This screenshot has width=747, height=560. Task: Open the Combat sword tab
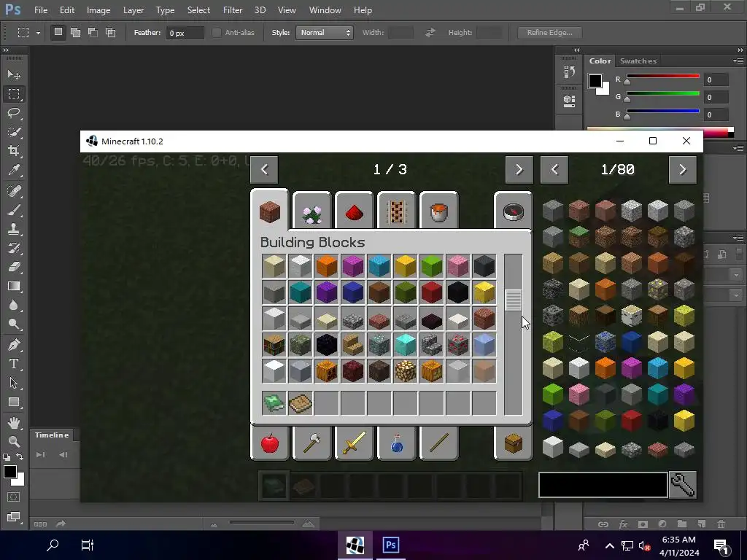(x=354, y=443)
